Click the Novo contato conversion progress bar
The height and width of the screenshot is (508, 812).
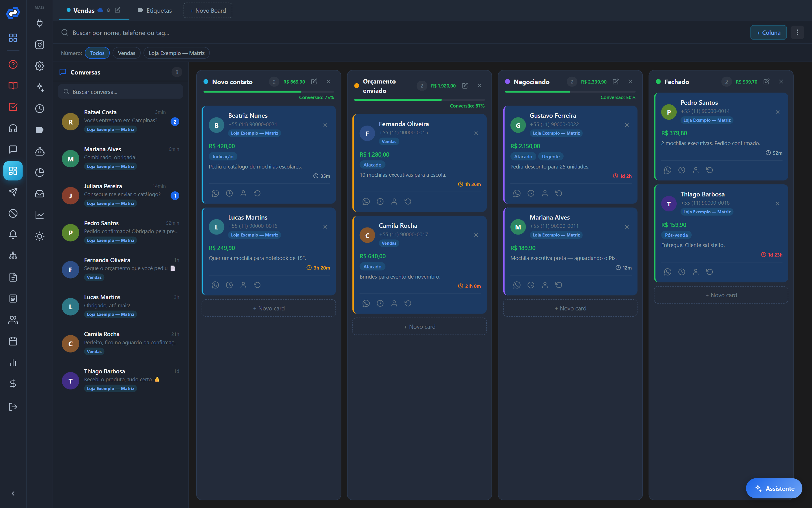point(268,91)
